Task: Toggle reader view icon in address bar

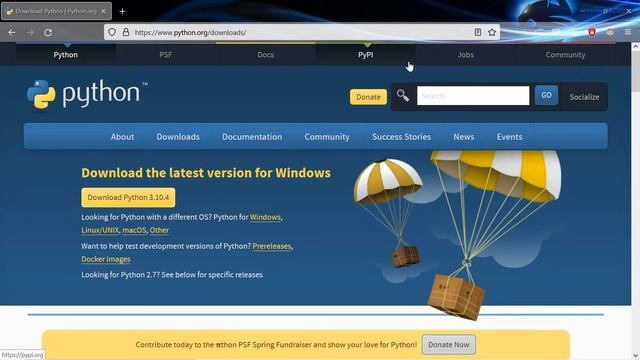Action: (x=478, y=32)
